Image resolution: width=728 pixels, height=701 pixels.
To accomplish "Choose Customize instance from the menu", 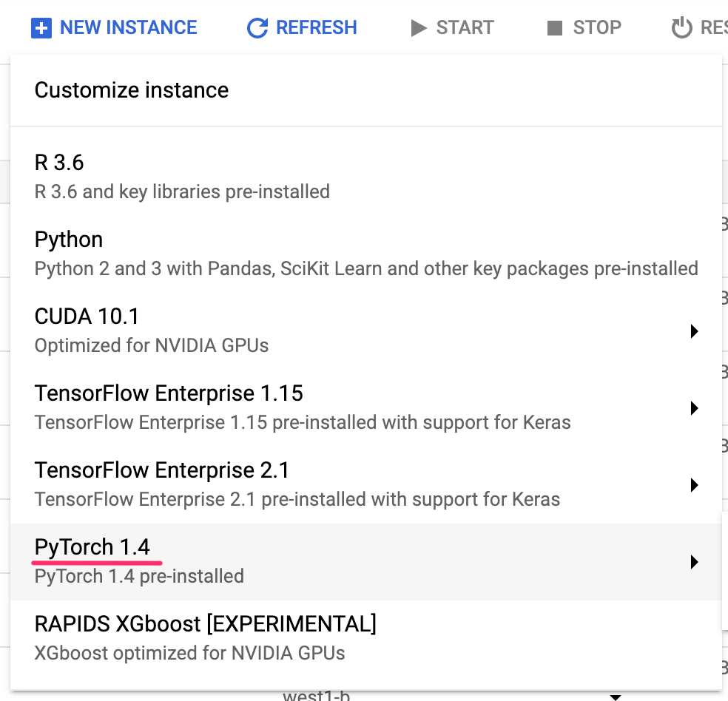I will point(132,90).
